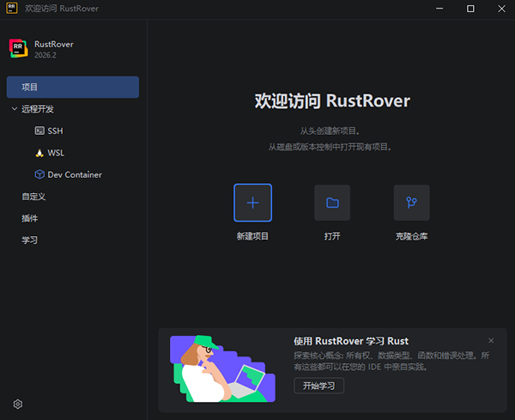Click the RustRover logo in sidebar

pos(18,49)
